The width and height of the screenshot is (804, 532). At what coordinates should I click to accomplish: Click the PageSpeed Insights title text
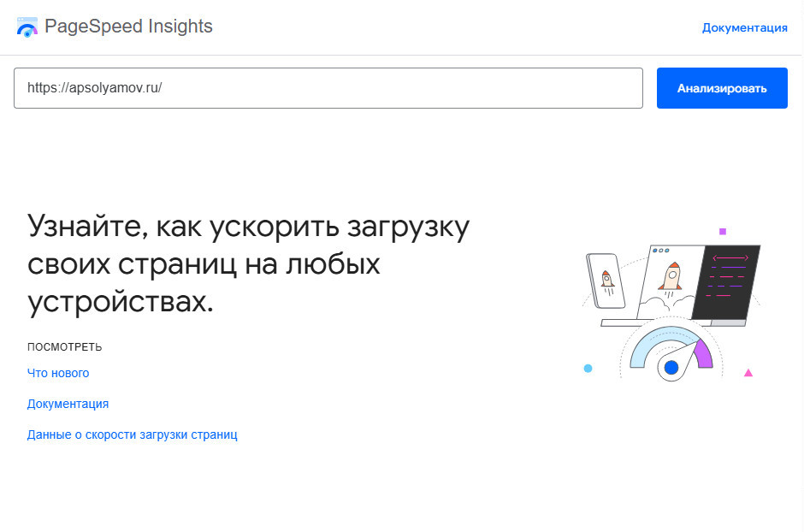(x=130, y=27)
